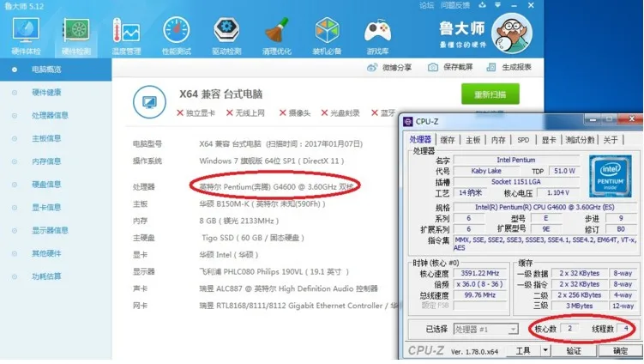Click the 总线速度 99.76 MHz field
The image size is (644, 364).
pyautogui.click(x=479, y=295)
